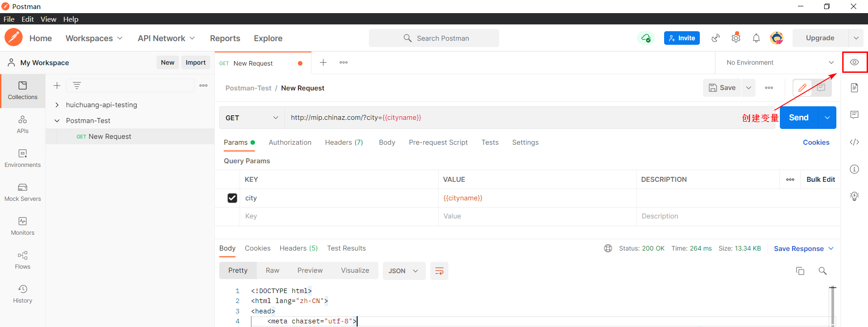Switch to the Pre-request Script tab
The width and height of the screenshot is (868, 327).
click(438, 142)
